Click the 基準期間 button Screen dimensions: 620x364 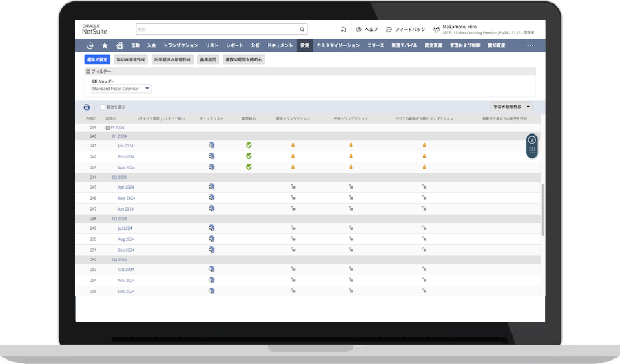coord(208,60)
